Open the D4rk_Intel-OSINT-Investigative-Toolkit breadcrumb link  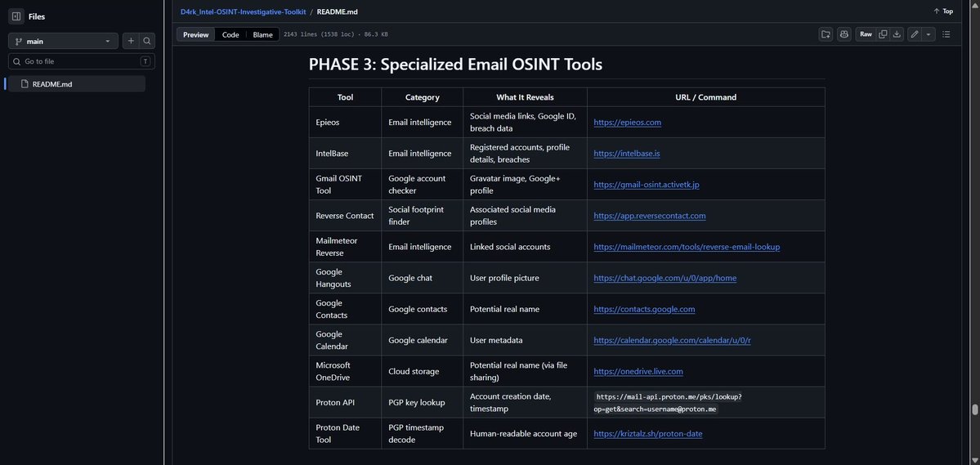243,11
